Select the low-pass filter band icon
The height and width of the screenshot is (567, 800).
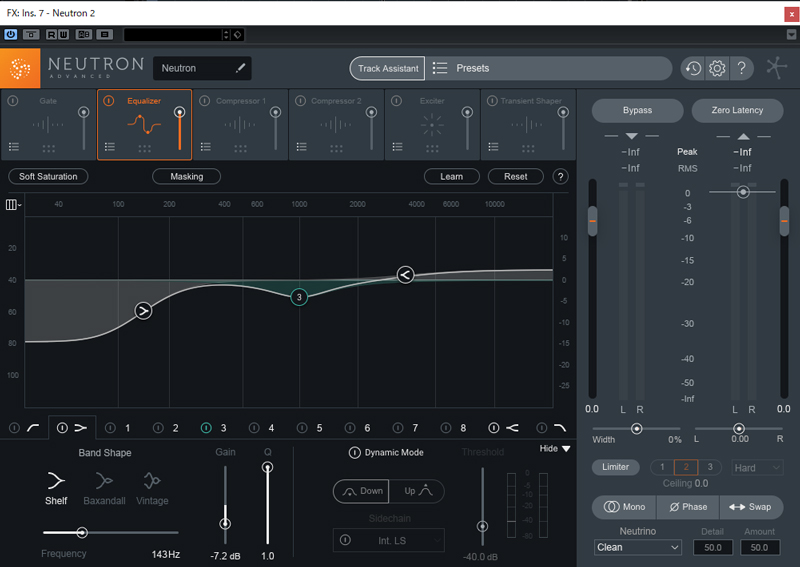point(560,428)
